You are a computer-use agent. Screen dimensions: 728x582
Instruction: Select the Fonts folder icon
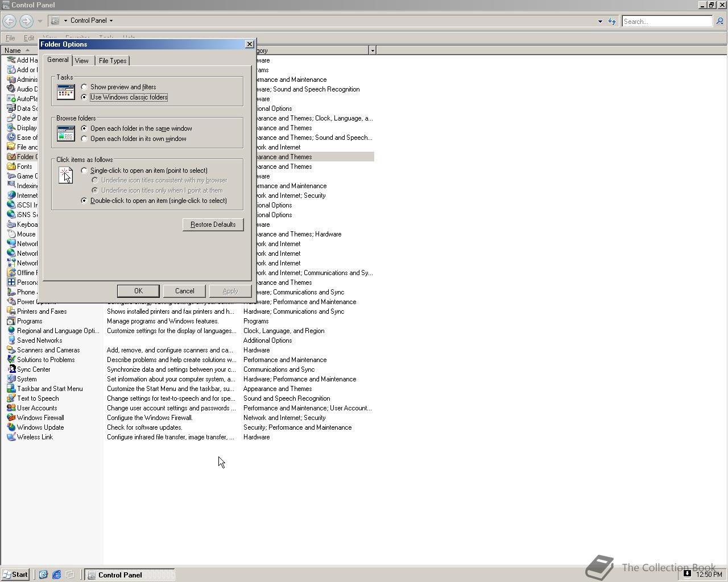coord(11,167)
